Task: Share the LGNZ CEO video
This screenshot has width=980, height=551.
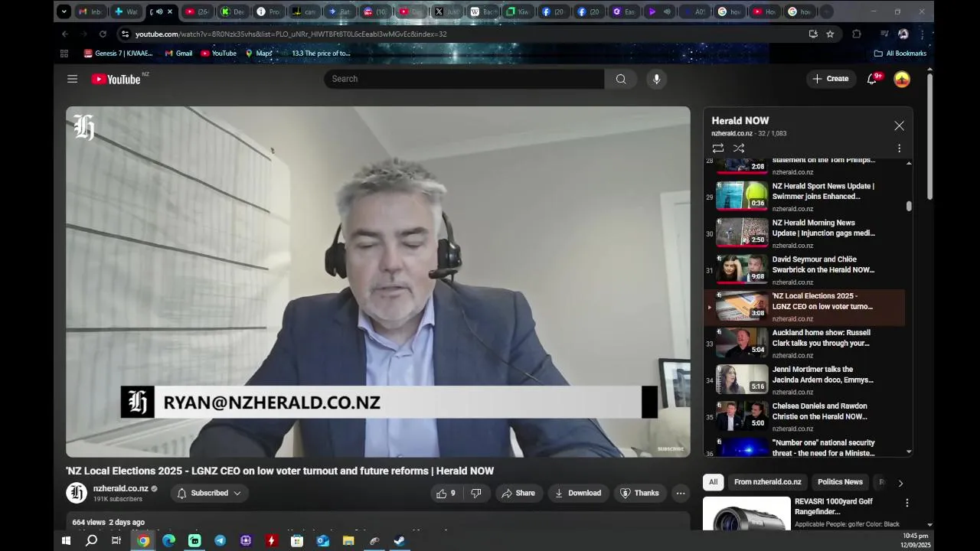Action: 518,493
